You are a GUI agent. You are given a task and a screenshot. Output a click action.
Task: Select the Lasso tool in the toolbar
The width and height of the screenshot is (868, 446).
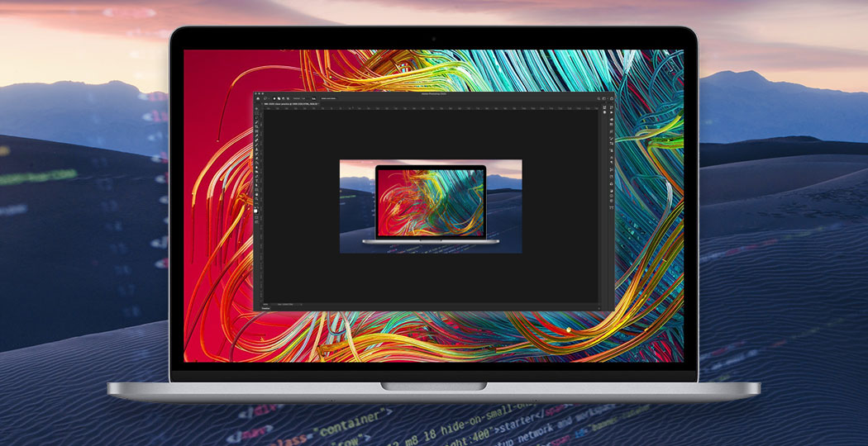tap(256, 118)
